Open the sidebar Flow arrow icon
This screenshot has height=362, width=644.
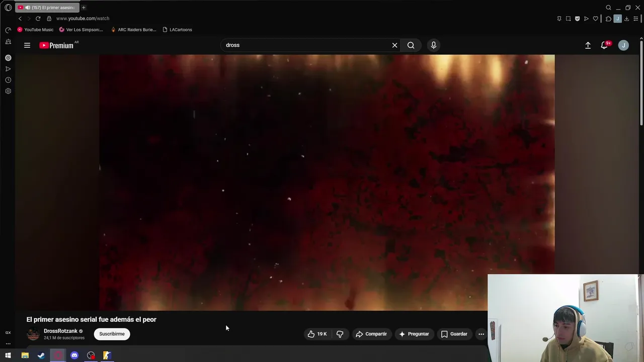point(8,69)
